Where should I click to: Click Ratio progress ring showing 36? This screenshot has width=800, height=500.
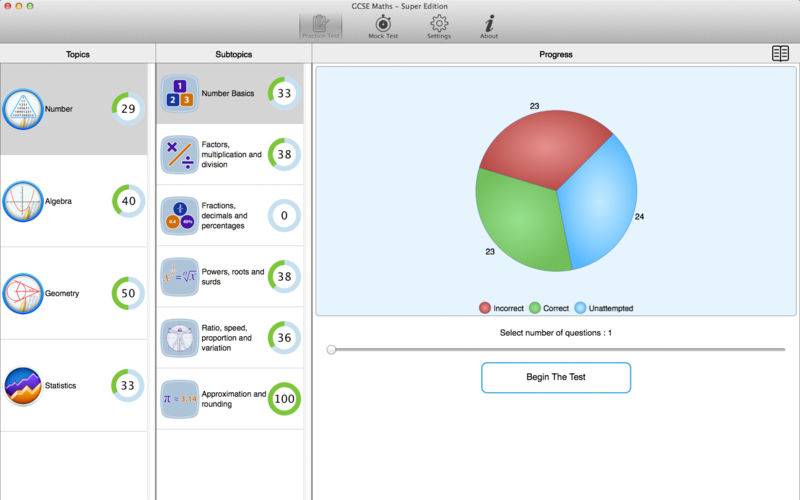click(284, 338)
